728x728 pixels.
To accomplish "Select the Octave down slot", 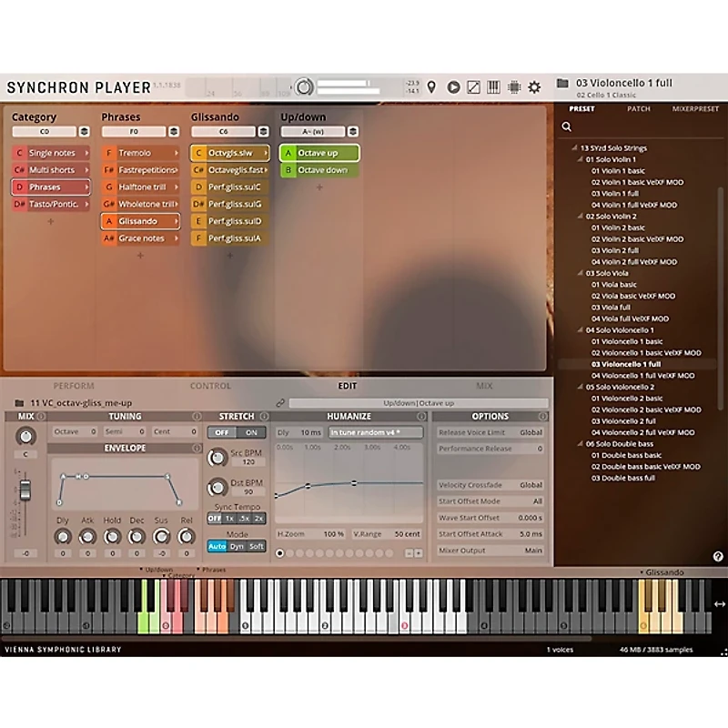I will (x=319, y=170).
